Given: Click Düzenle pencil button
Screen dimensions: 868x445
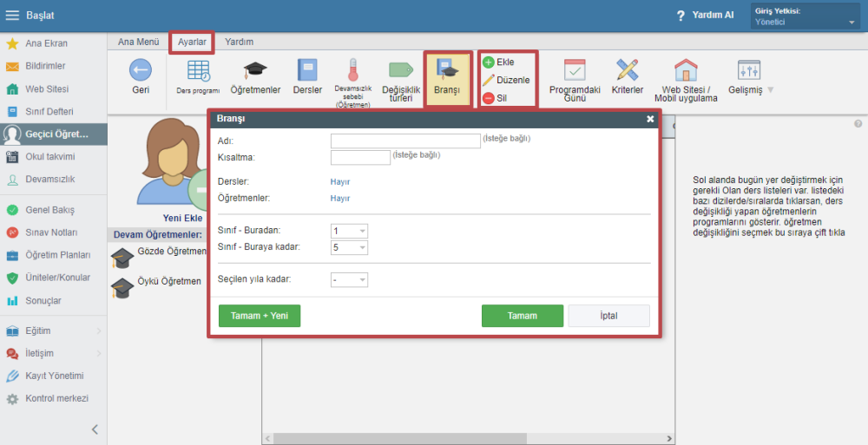Looking at the screenshot, I should click(506, 80).
